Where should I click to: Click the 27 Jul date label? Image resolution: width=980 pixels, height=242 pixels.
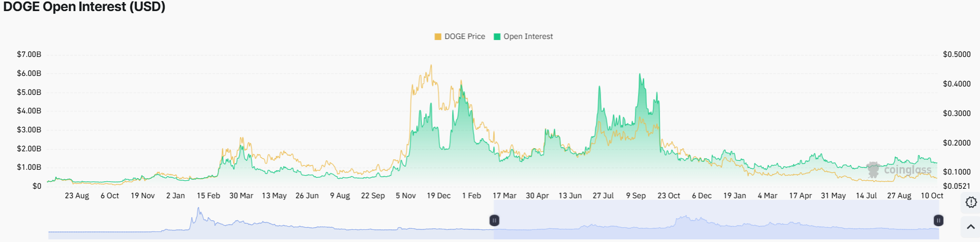pyautogui.click(x=603, y=196)
